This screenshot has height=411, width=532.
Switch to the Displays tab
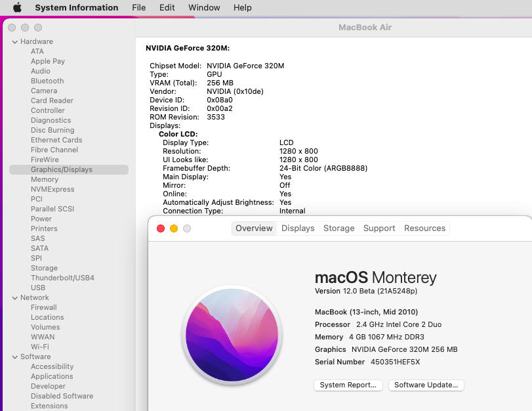(x=298, y=228)
